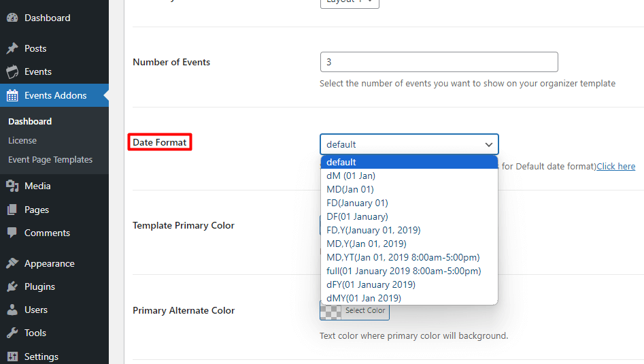The width and height of the screenshot is (644, 364).
Task: Open Primary Alternate Color 'Select Color' picker
Action: (355, 310)
